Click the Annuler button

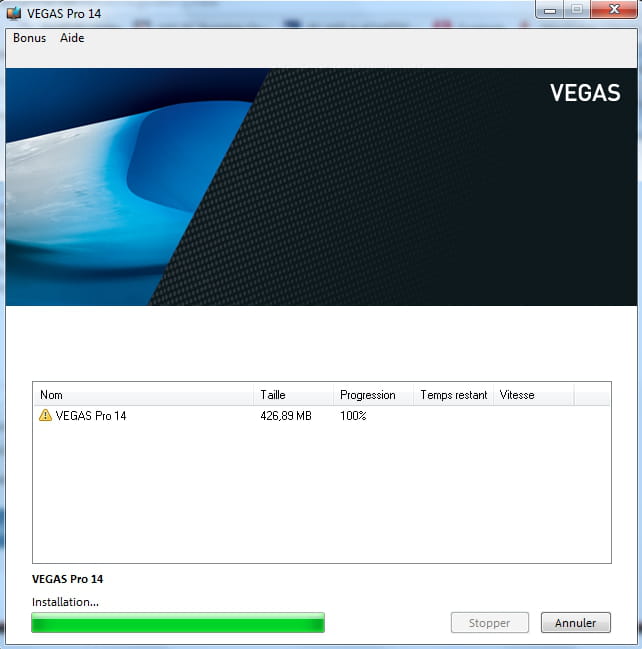[575, 623]
